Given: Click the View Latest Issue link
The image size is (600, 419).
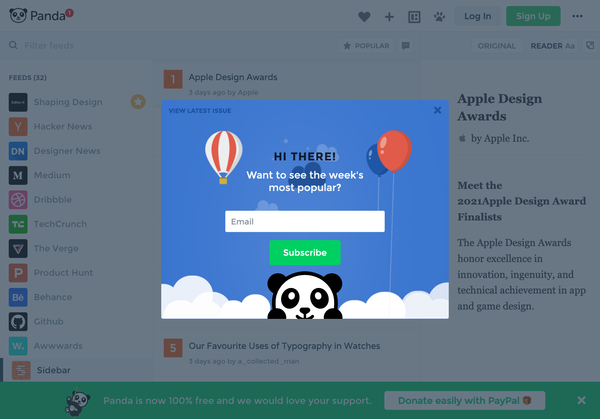Looking at the screenshot, I should point(200,111).
